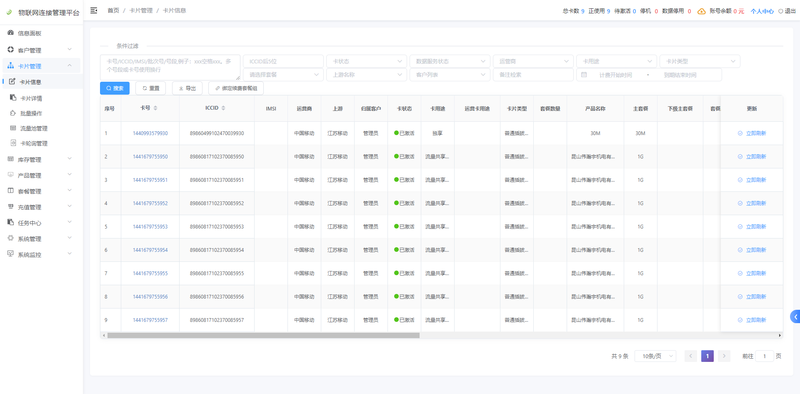The height and width of the screenshot is (394, 800).
Task: Select 卡片信息 submenu item
Action: click(41, 82)
